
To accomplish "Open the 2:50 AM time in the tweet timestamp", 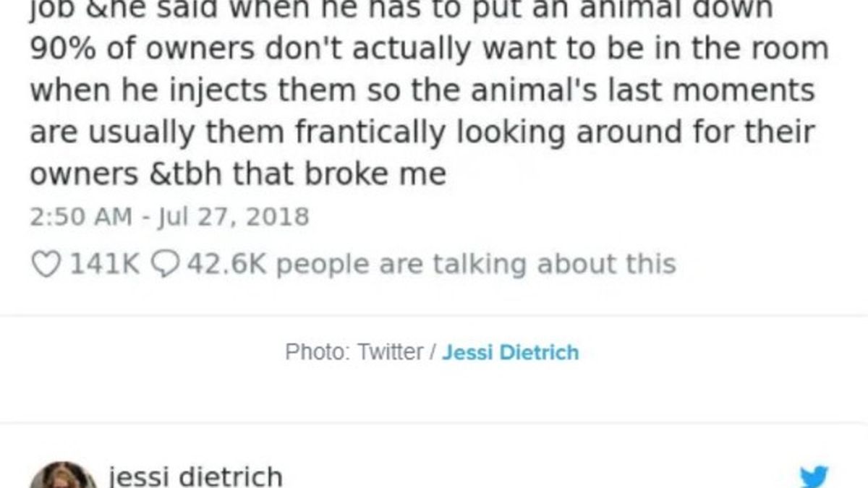I will pyautogui.click(x=81, y=217).
